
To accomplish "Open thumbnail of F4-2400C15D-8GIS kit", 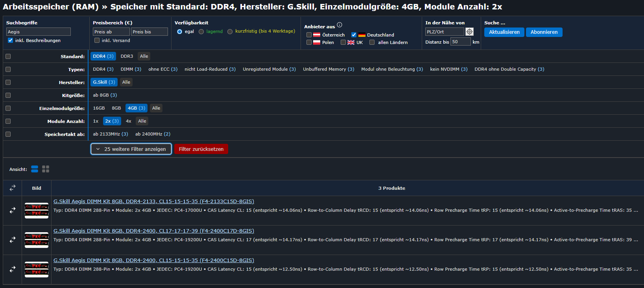I will (x=37, y=270).
